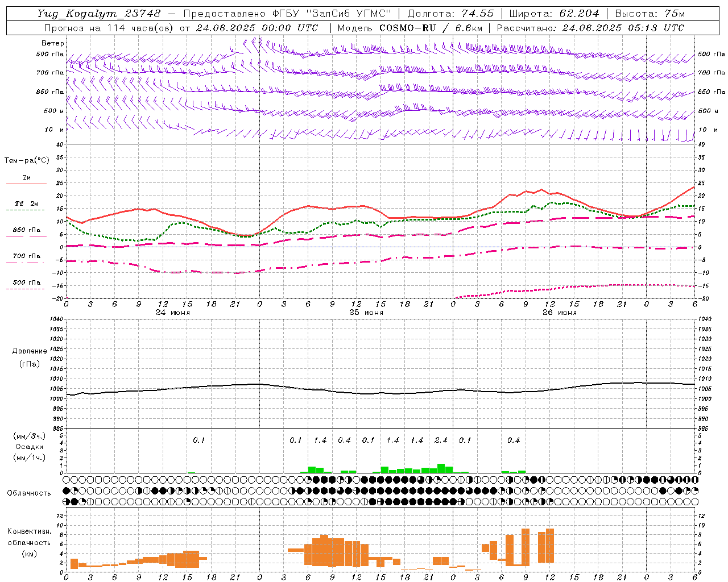This screenshot has height=582, width=728.
Task: Select the Осадки precipitation label
Action: point(29,447)
